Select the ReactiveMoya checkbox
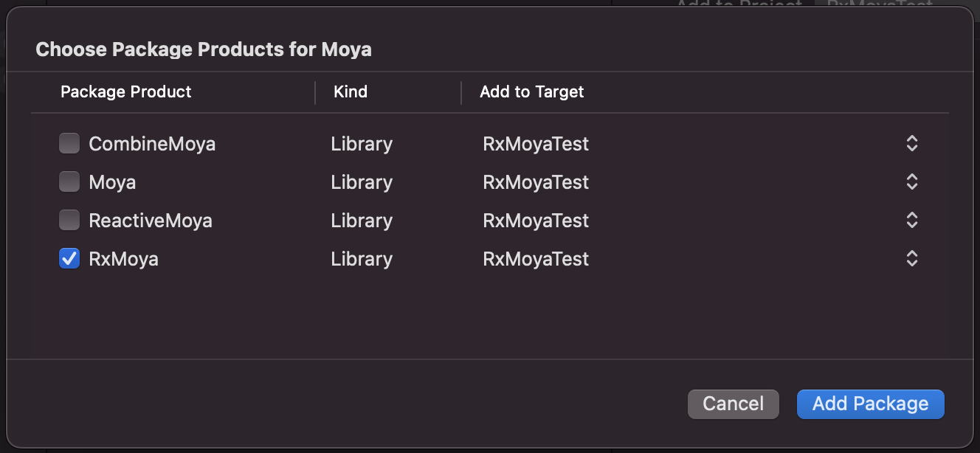This screenshot has width=980, height=453. pyautogui.click(x=69, y=220)
